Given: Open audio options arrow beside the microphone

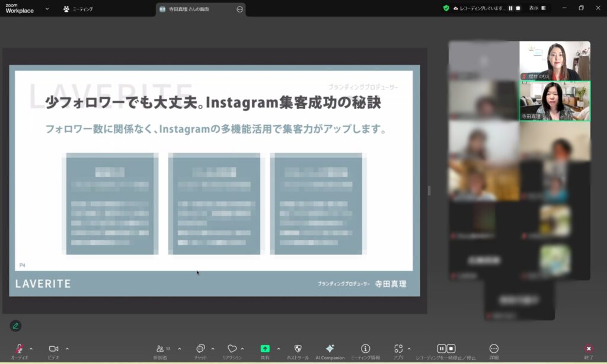Looking at the screenshot, I should (x=31, y=349).
